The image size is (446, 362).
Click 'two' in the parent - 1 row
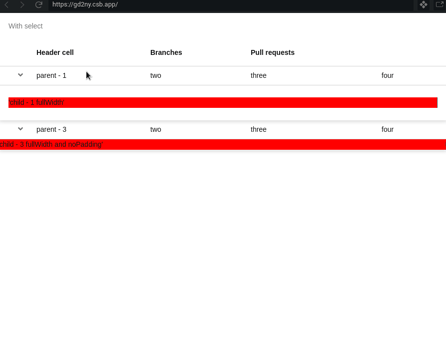pos(156,75)
